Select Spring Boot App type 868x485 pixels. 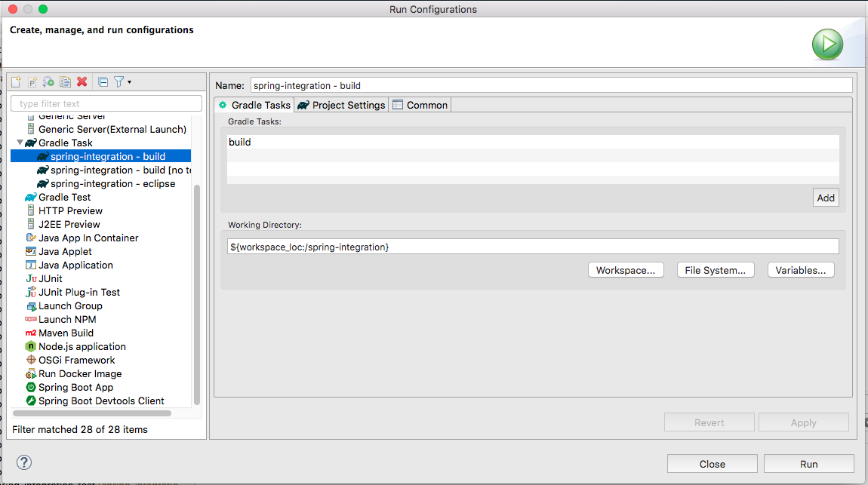pos(75,387)
